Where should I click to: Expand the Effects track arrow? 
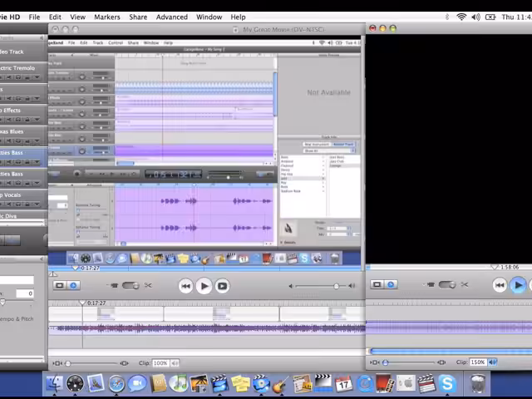tap(37, 120)
